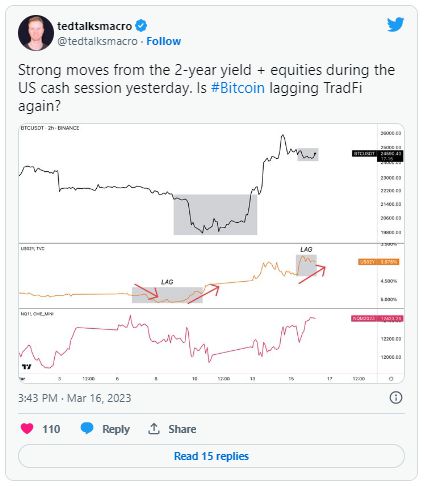Click the share upload arrow icon
This screenshot has height=487, width=424.
pyautogui.click(x=154, y=428)
